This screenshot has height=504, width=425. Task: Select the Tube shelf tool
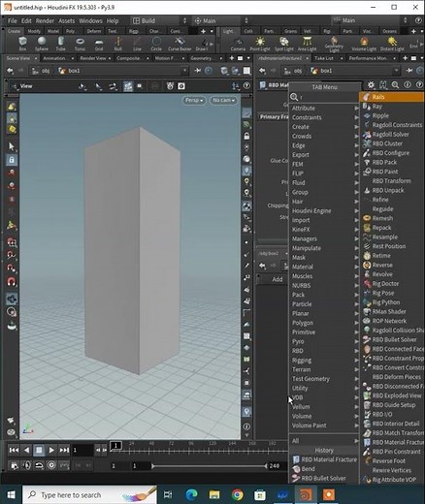point(60,44)
